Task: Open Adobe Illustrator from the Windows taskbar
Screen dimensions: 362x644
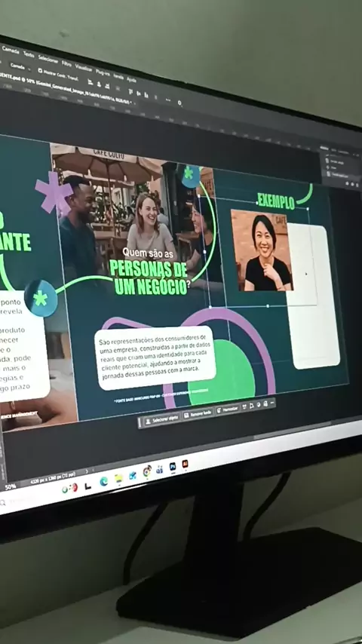Action: click(185, 464)
